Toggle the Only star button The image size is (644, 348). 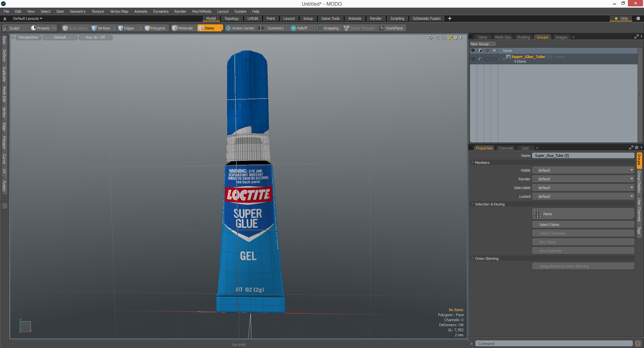[x=621, y=18]
